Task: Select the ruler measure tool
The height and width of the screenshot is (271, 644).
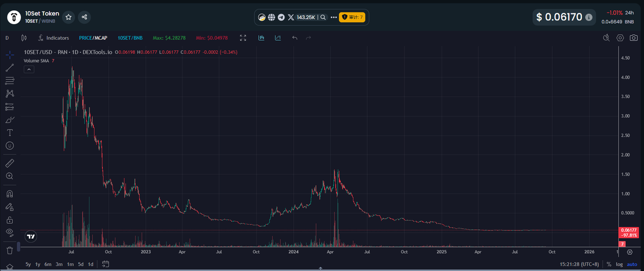Action: coord(10,163)
